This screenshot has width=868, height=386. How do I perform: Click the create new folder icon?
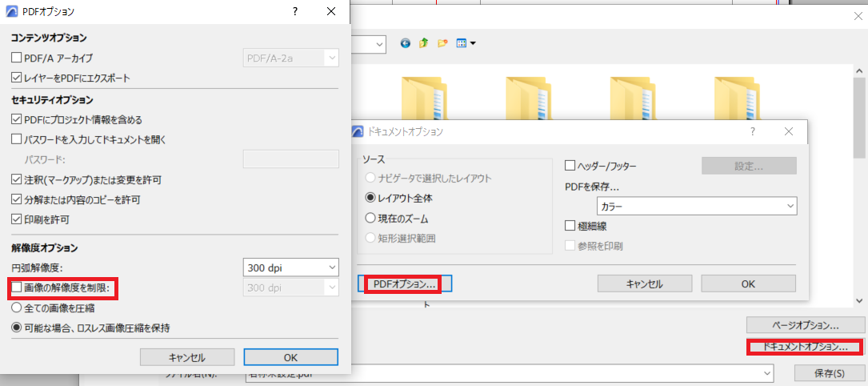pyautogui.click(x=442, y=43)
